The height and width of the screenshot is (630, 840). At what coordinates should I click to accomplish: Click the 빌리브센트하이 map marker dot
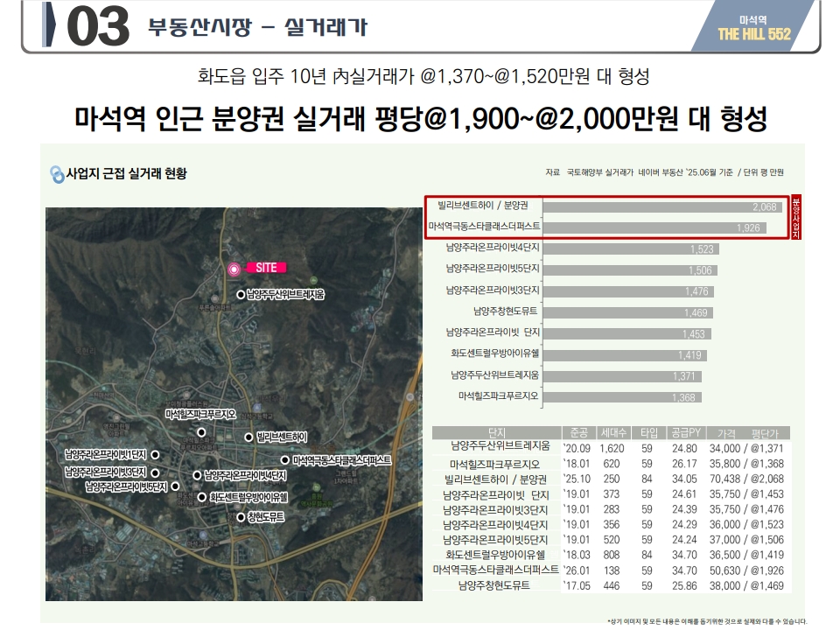tap(248, 437)
